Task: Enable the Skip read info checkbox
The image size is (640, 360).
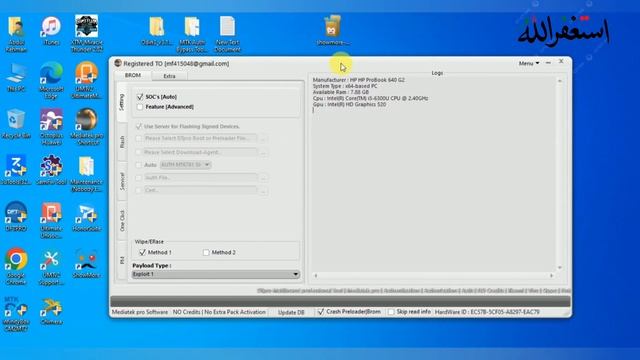Action: point(391,312)
